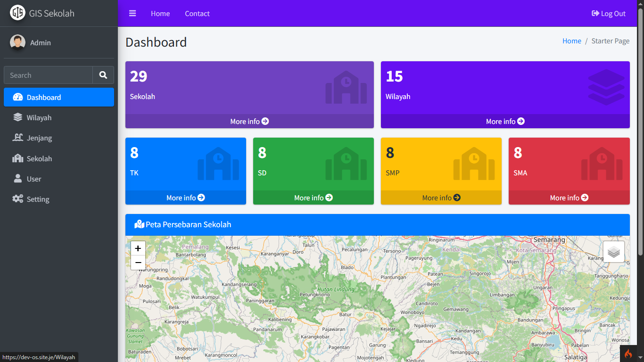
Task: Click the school icon on the TK card
Action: coord(218,164)
